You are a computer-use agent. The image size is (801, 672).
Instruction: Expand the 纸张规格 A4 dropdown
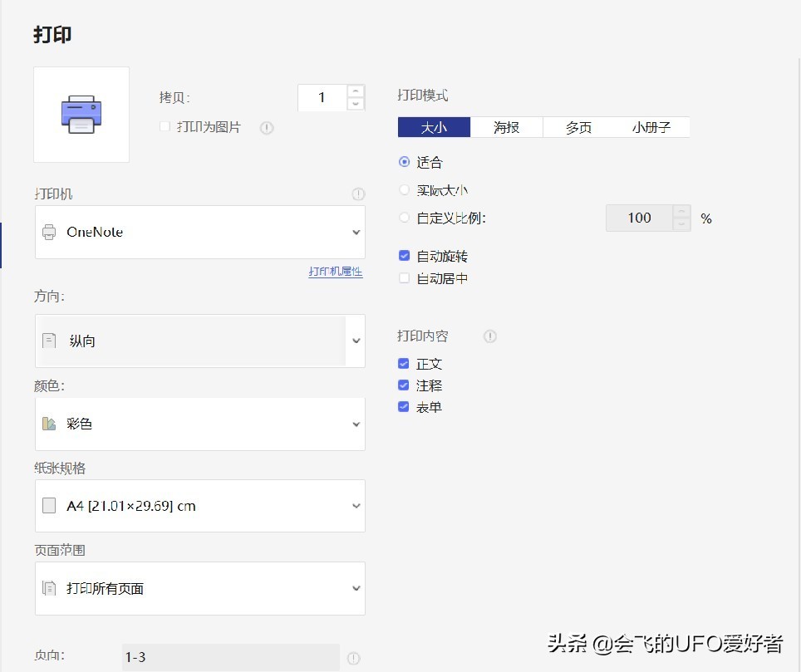pos(356,505)
